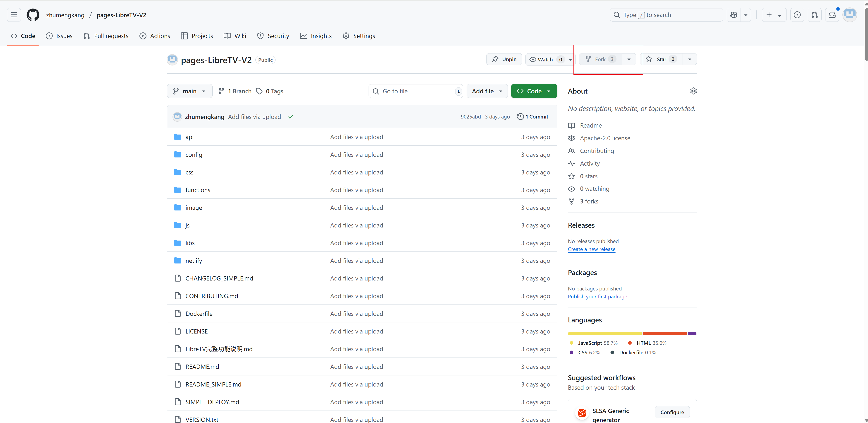
Task: Click the README.md file icon
Action: click(x=177, y=367)
